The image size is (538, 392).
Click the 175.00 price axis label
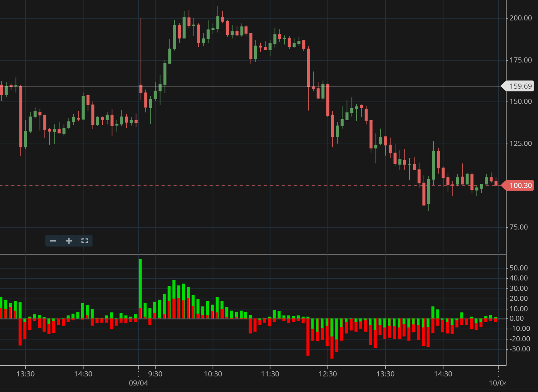[521, 60]
